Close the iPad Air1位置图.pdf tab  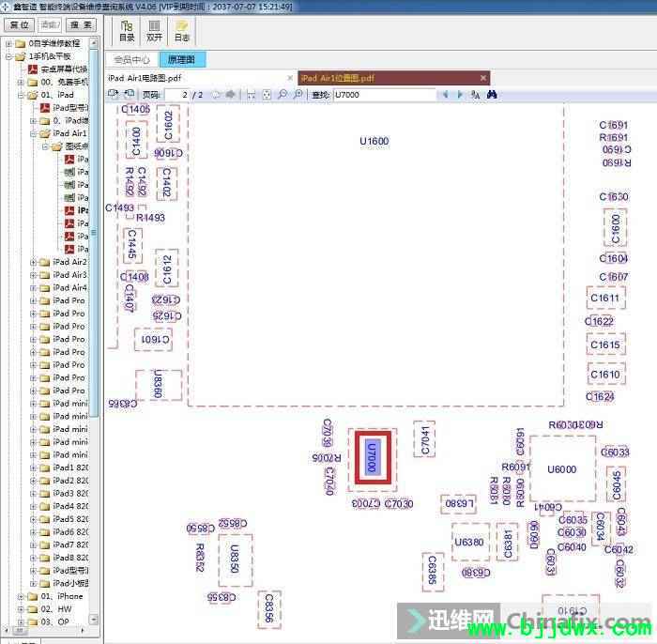click(483, 78)
